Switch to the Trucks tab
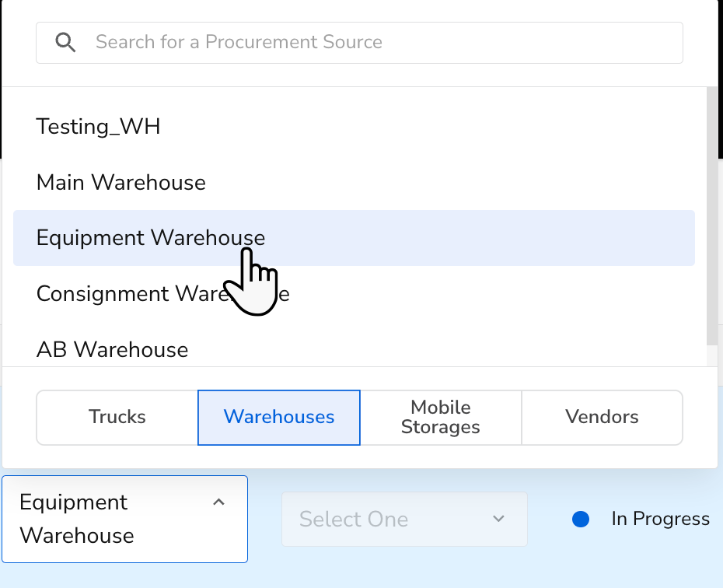 coord(116,417)
